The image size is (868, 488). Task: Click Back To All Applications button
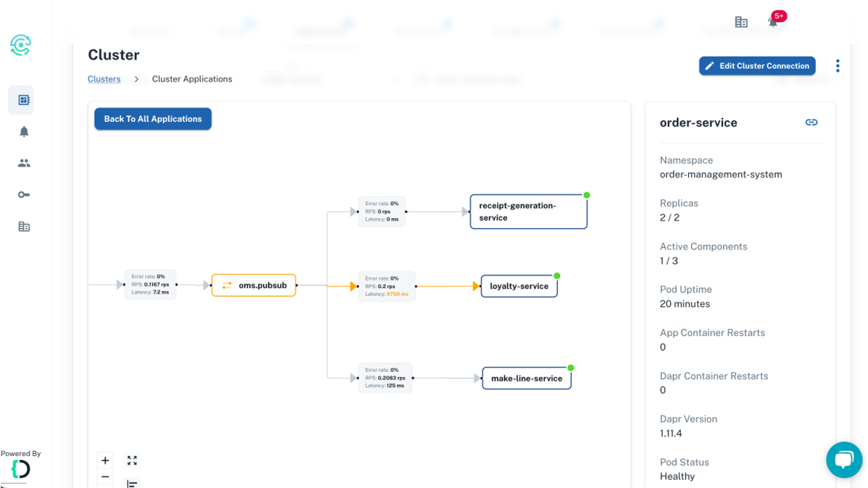coord(153,119)
